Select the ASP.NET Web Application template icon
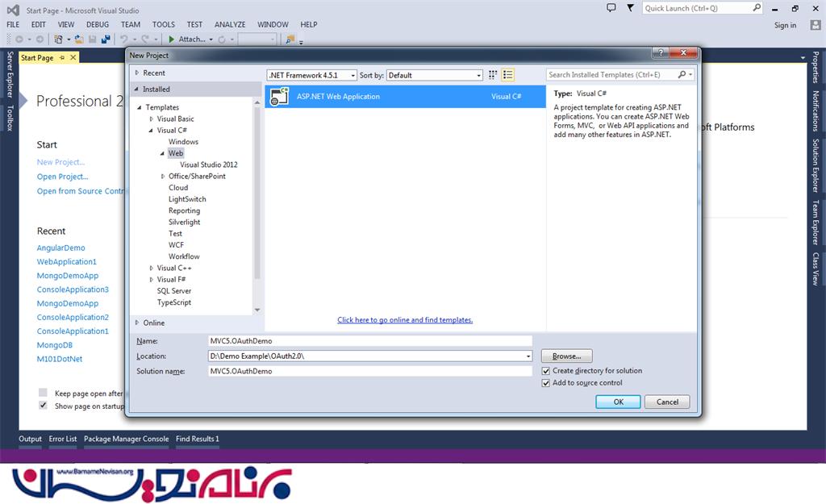The width and height of the screenshot is (826, 504). point(280,97)
